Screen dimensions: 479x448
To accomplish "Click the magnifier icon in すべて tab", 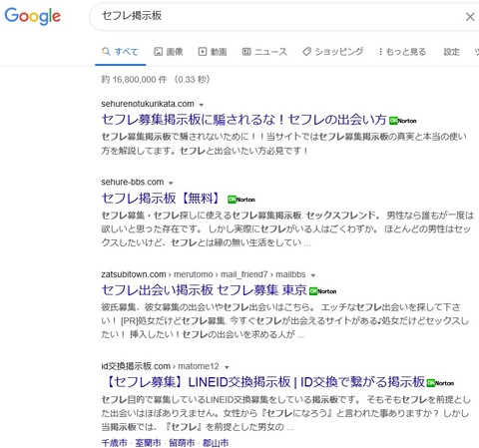I will [x=106, y=52].
